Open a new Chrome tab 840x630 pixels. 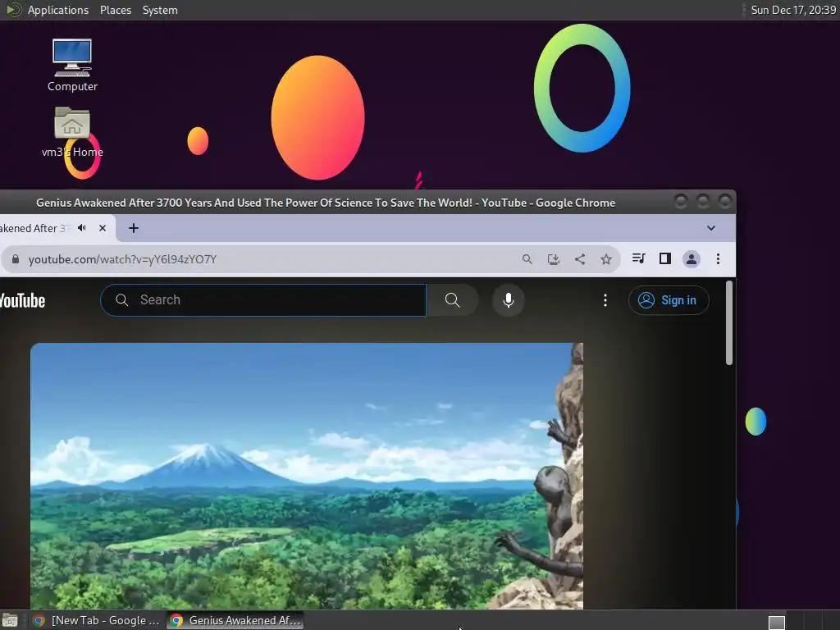point(134,228)
